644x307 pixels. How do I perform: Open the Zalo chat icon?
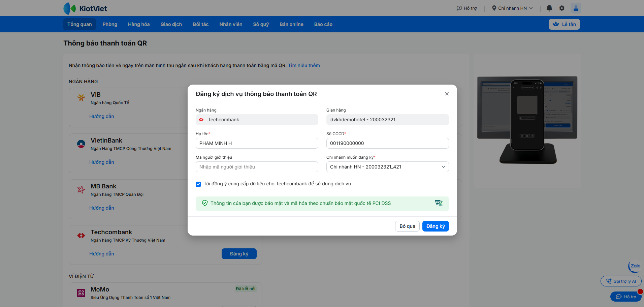pyautogui.click(x=635, y=266)
